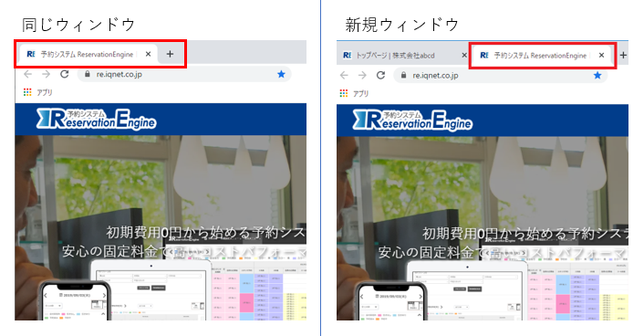Click the lock icon beside left address

pos(87,75)
